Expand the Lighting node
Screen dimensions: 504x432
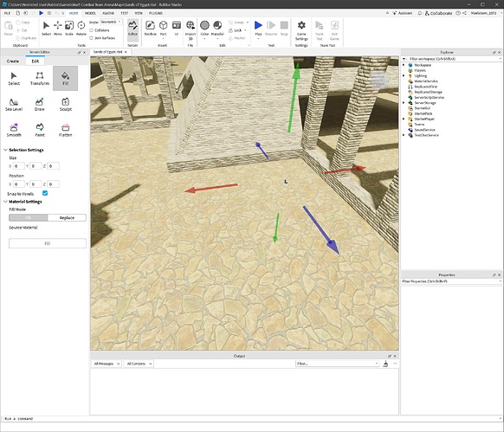coord(404,76)
